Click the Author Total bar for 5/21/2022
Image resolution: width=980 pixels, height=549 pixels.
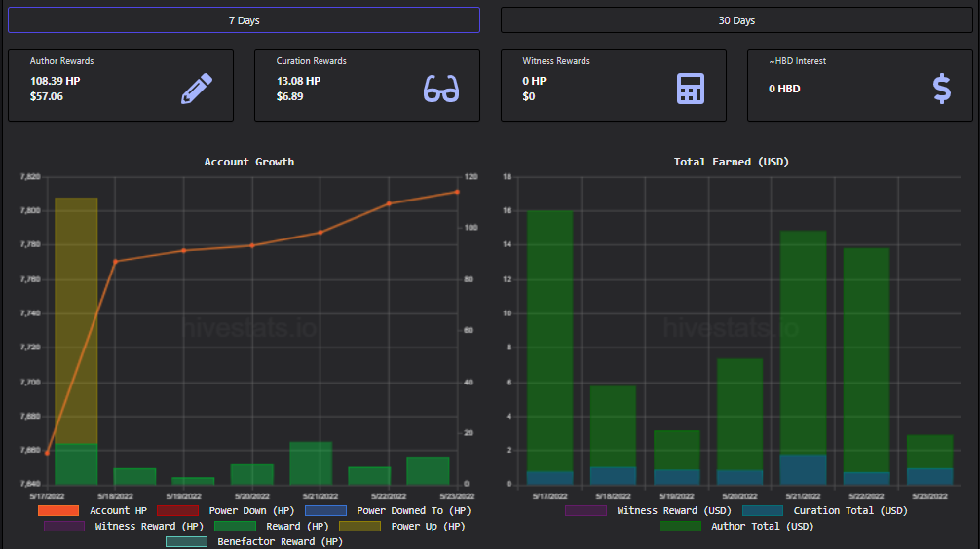tap(803, 343)
